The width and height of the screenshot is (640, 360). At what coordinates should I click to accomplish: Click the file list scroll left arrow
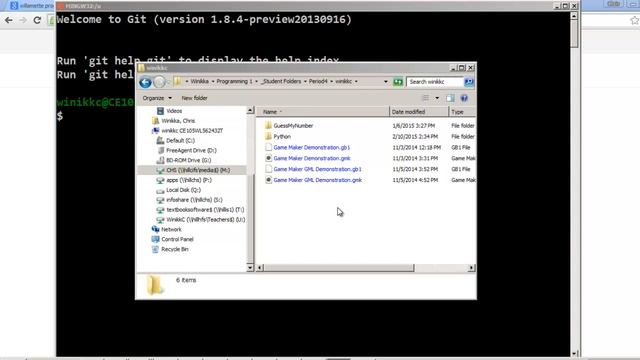point(260,268)
